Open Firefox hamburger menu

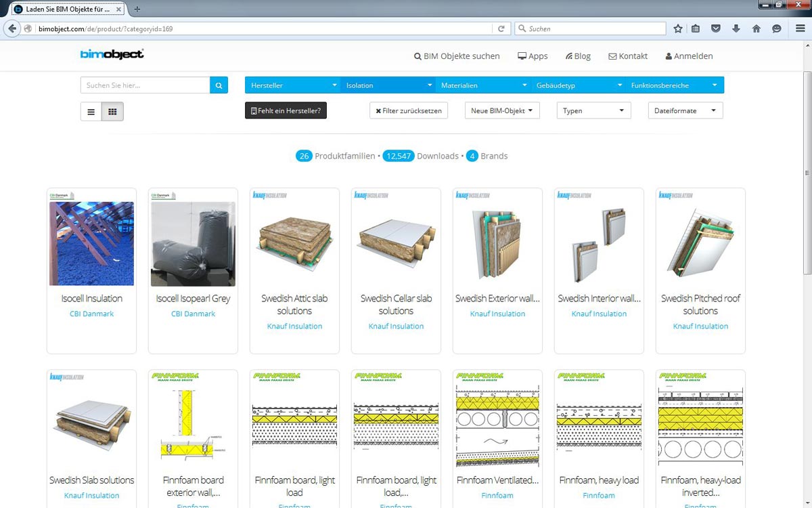(799, 28)
